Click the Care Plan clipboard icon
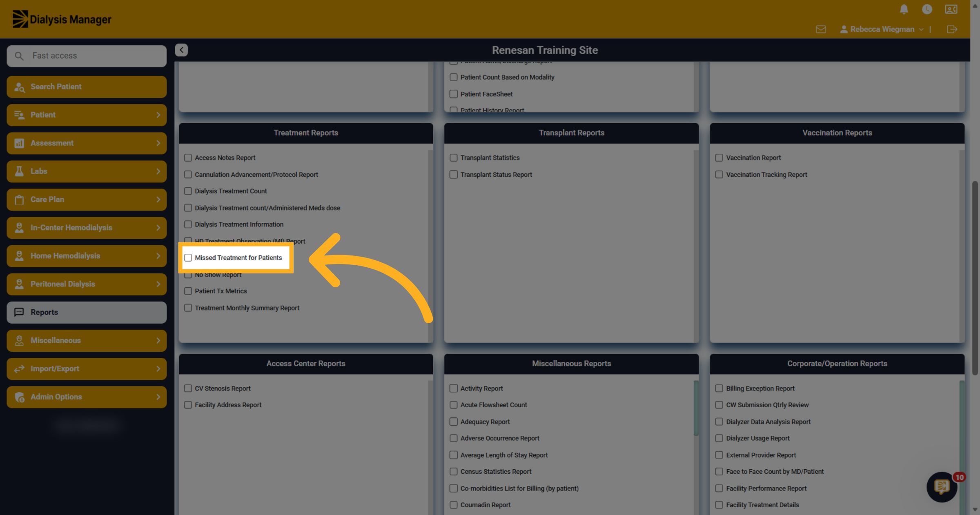 coord(19,200)
